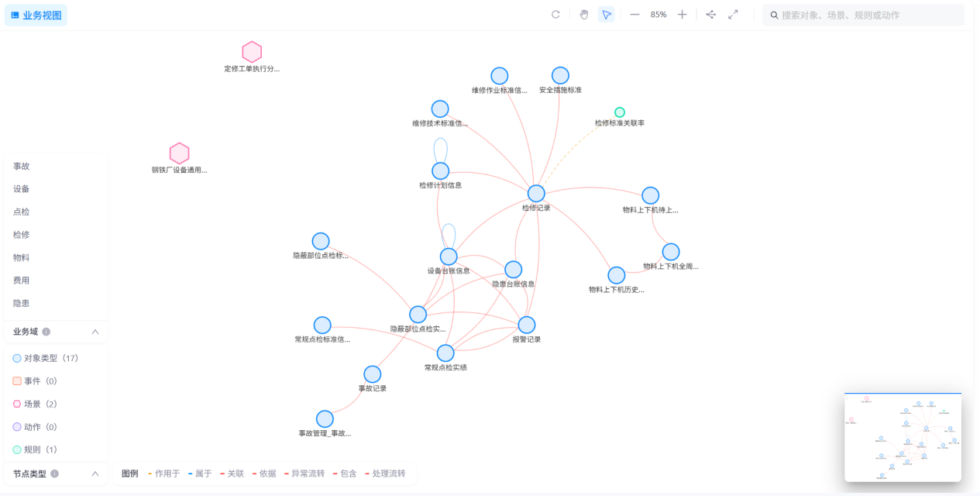Toggle 事件 (0) node filter
Image resolution: width=980 pixels, height=496 pixels.
[x=35, y=381]
